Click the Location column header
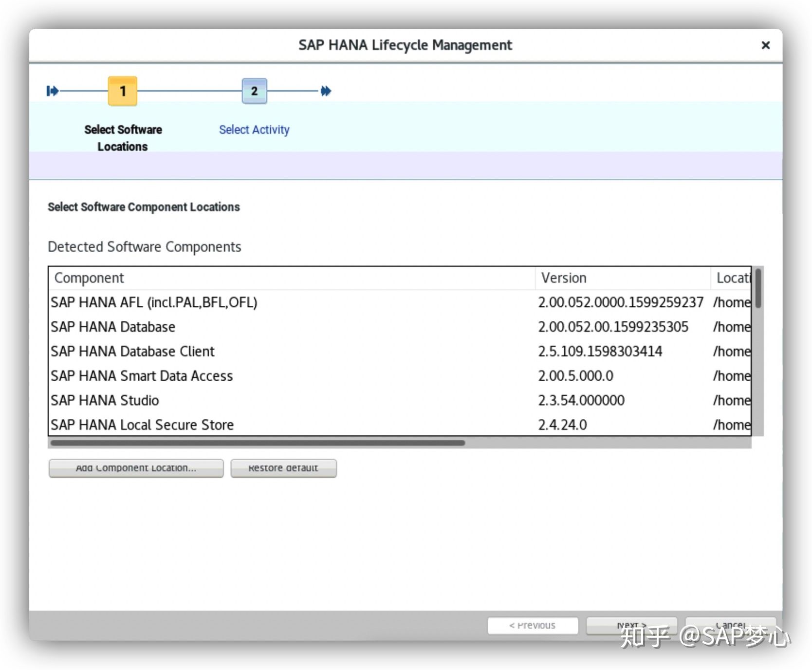 (x=731, y=278)
